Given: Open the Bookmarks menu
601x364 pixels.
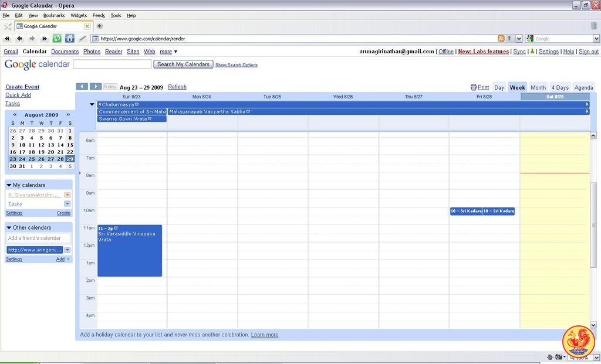Looking at the screenshot, I should tap(54, 15).
